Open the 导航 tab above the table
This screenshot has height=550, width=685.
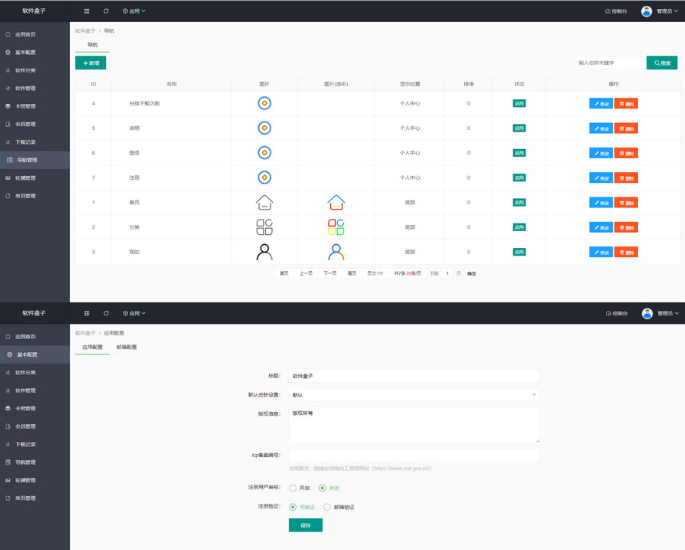click(x=92, y=45)
